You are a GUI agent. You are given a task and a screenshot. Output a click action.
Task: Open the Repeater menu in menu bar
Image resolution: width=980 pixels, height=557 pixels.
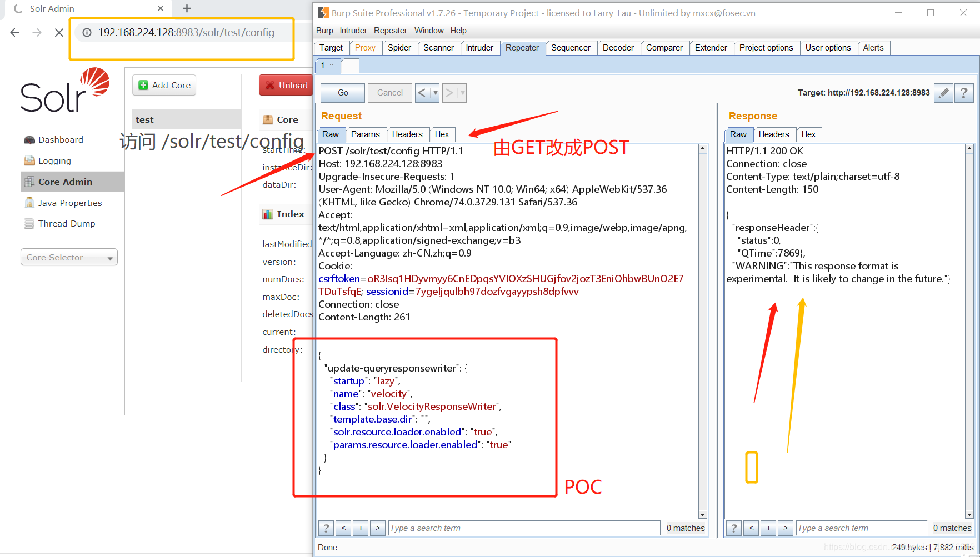(390, 31)
